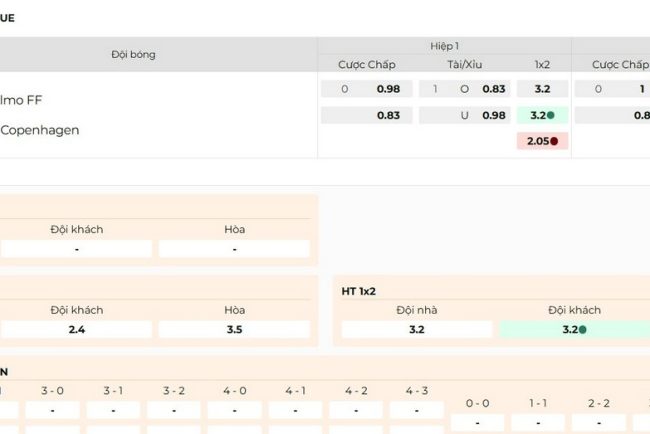Pick the Over 0.83 Tài/Xỉu odds
The height and width of the screenshot is (434, 650).
[x=493, y=89]
